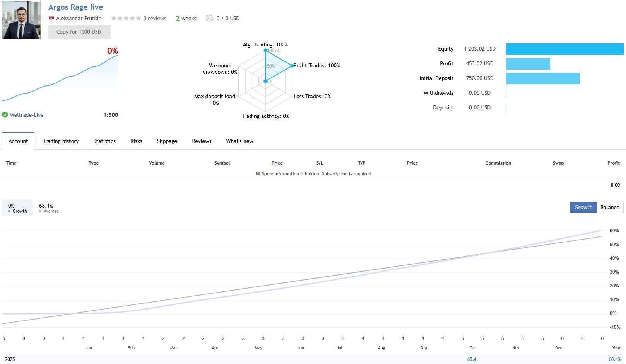This screenshot has height=364, width=626.
Task: Click the Profit Trades radar chart point
Action: coord(292,66)
